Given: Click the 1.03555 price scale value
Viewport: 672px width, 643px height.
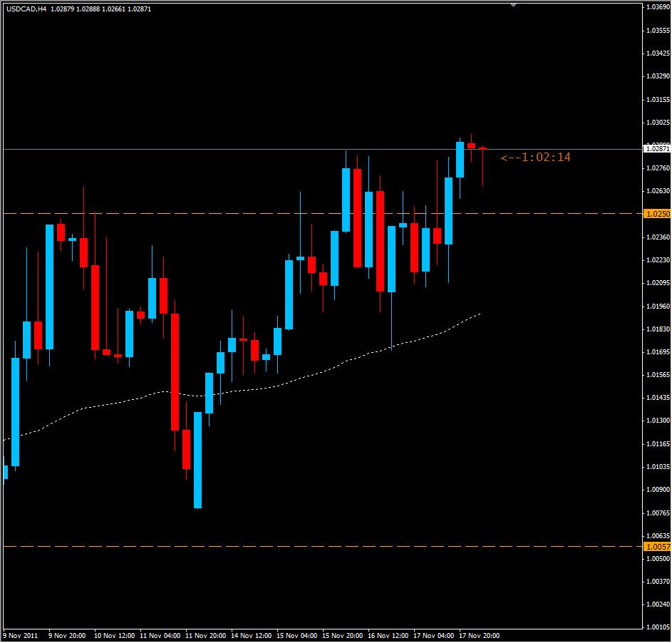Looking at the screenshot, I should click(x=658, y=31).
